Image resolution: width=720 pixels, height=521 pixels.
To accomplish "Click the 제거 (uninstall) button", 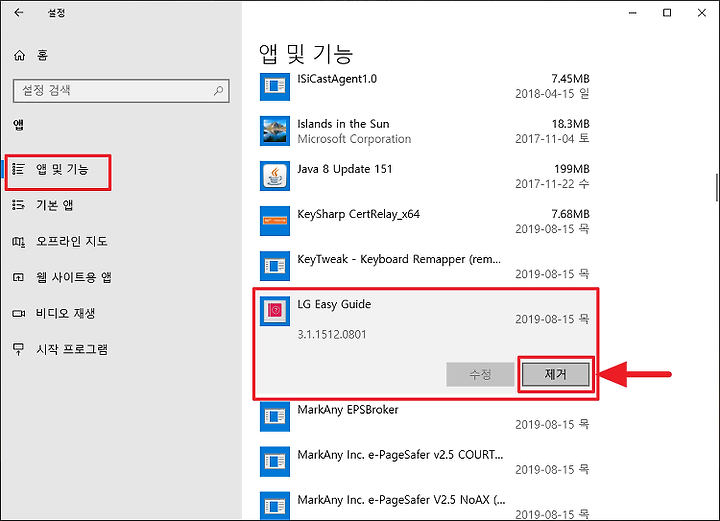I will pyautogui.click(x=556, y=375).
